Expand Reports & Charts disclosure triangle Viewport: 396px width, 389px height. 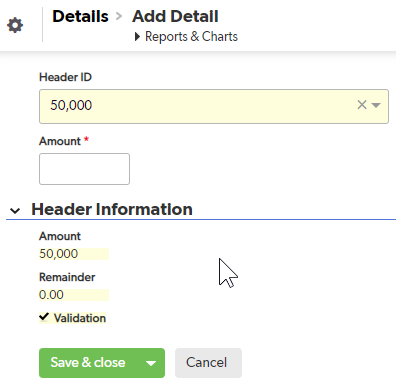click(137, 37)
